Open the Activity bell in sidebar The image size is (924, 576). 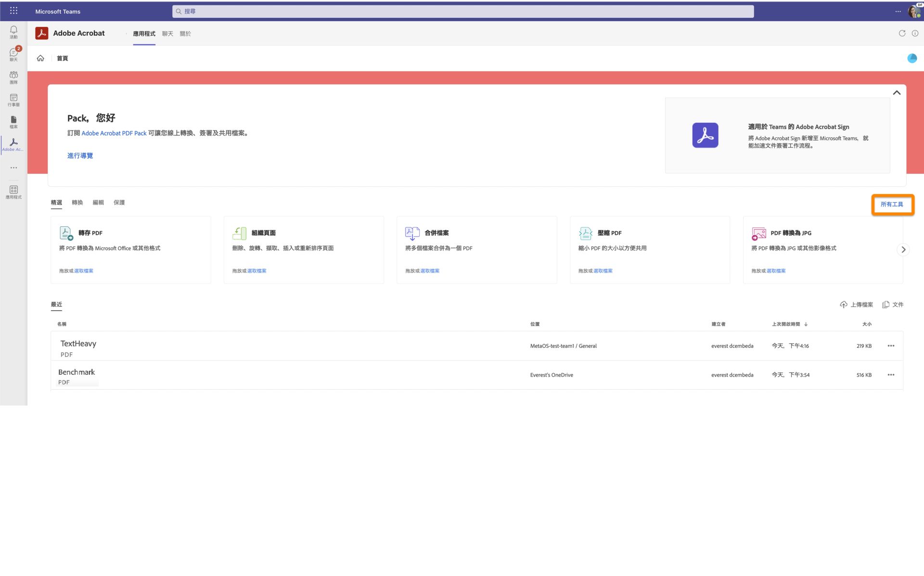click(x=13, y=32)
